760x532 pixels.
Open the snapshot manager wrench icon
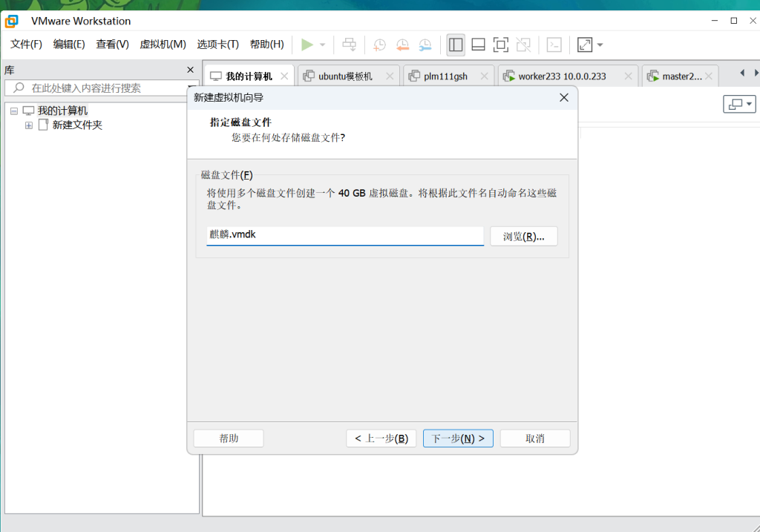pyautogui.click(x=425, y=45)
